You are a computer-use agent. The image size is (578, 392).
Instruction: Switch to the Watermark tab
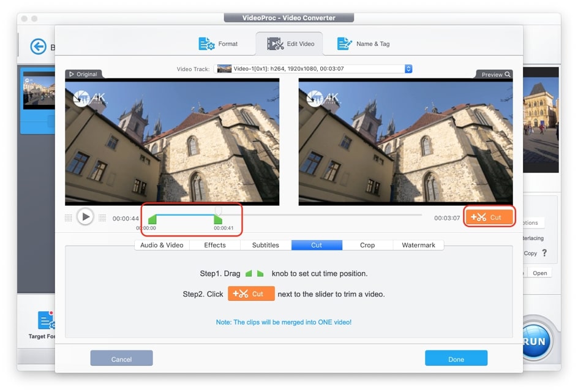pyautogui.click(x=418, y=245)
